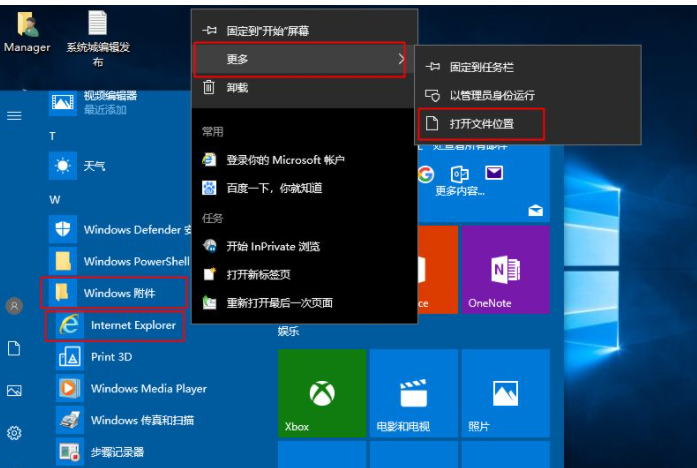
Task: Launch the 天气 weather app icon
Action: (x=63, y=166)
